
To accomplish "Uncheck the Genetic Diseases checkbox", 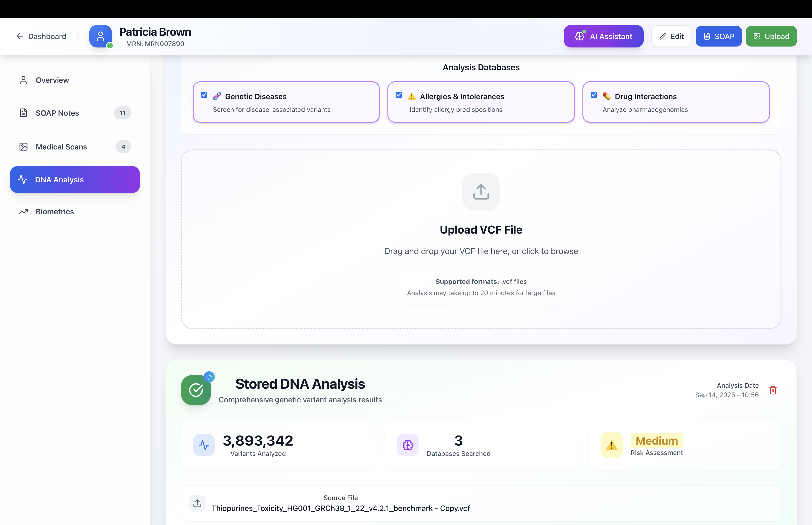I will (x=204, y=95).
